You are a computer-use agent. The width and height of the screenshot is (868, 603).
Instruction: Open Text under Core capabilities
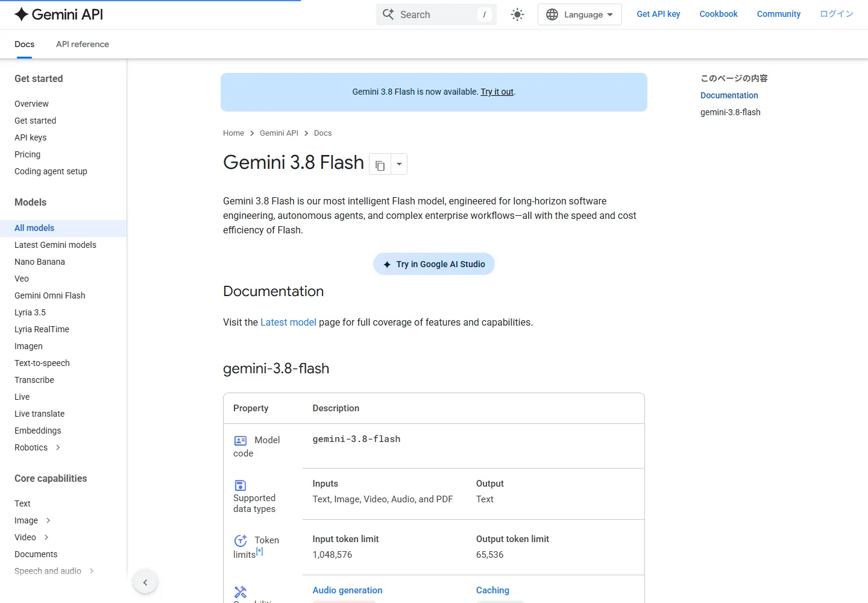click(22, 504)
